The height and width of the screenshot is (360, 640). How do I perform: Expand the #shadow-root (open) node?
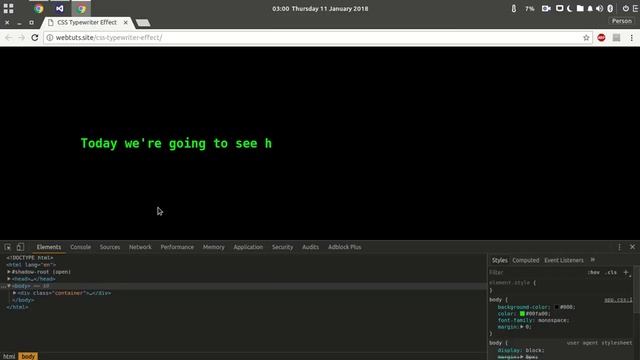coord(9,272)
